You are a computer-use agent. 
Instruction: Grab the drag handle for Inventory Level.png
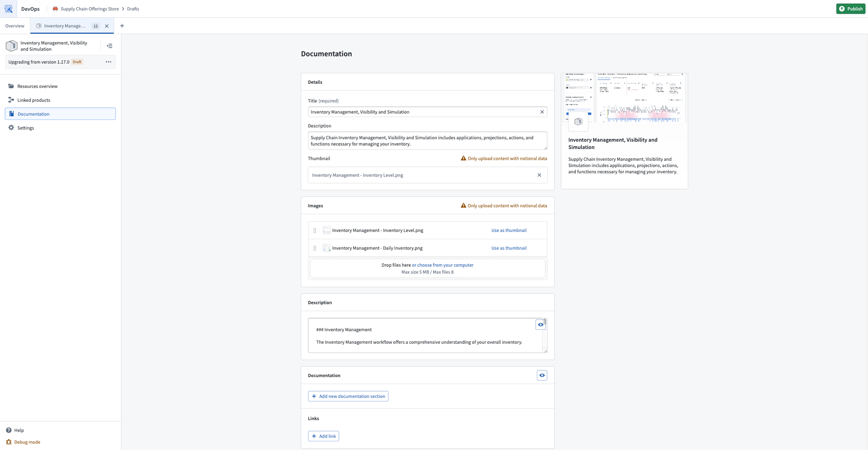click(315, 231)
